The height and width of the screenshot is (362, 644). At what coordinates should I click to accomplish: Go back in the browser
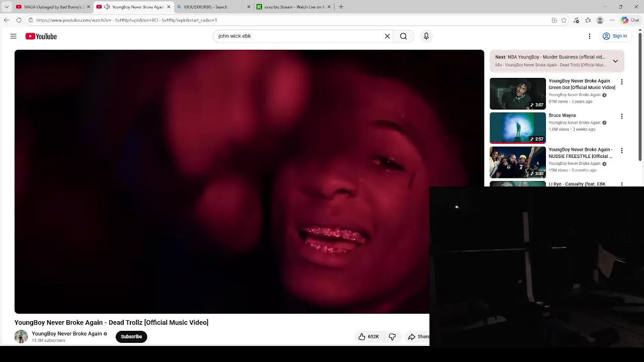click(7, 20)
